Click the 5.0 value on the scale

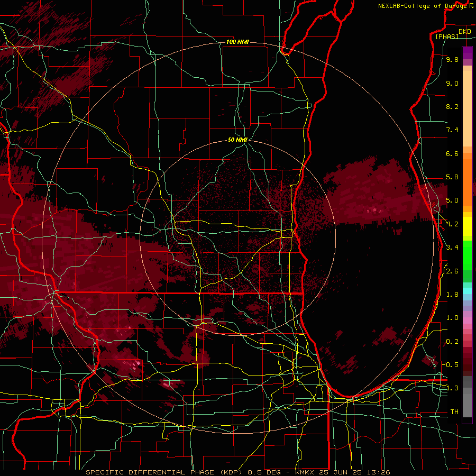(x=452, y=200)
